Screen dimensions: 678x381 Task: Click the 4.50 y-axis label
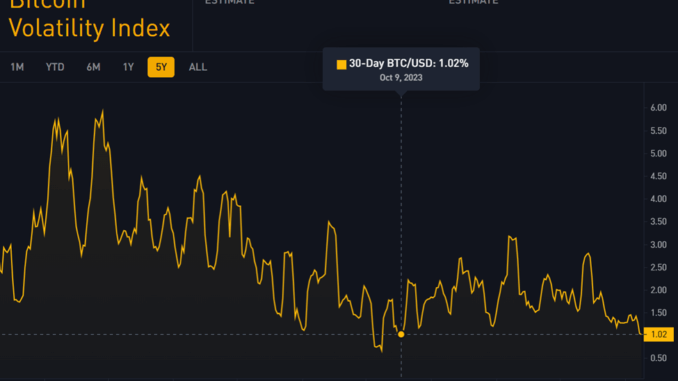click(x=658, y=176)
